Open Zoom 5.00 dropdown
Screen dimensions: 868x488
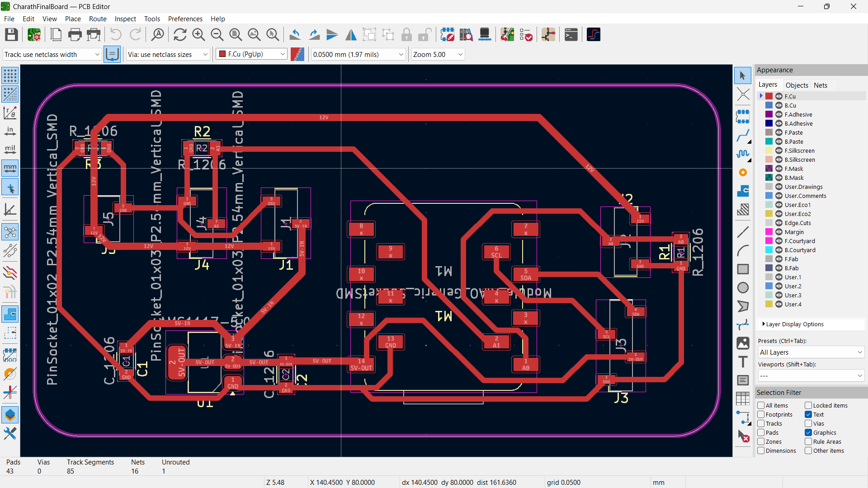pos(438,54)
